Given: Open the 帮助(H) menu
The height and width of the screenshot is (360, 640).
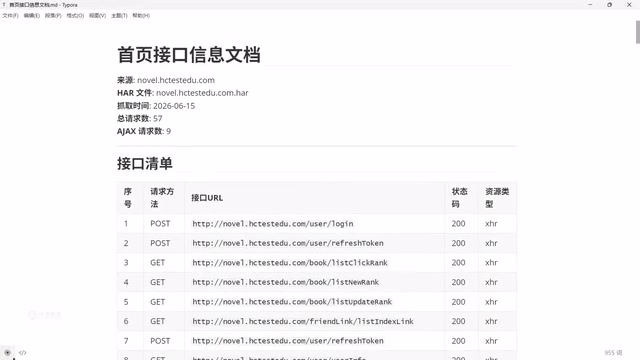Looking at the screenshot, I should (141, 16).
